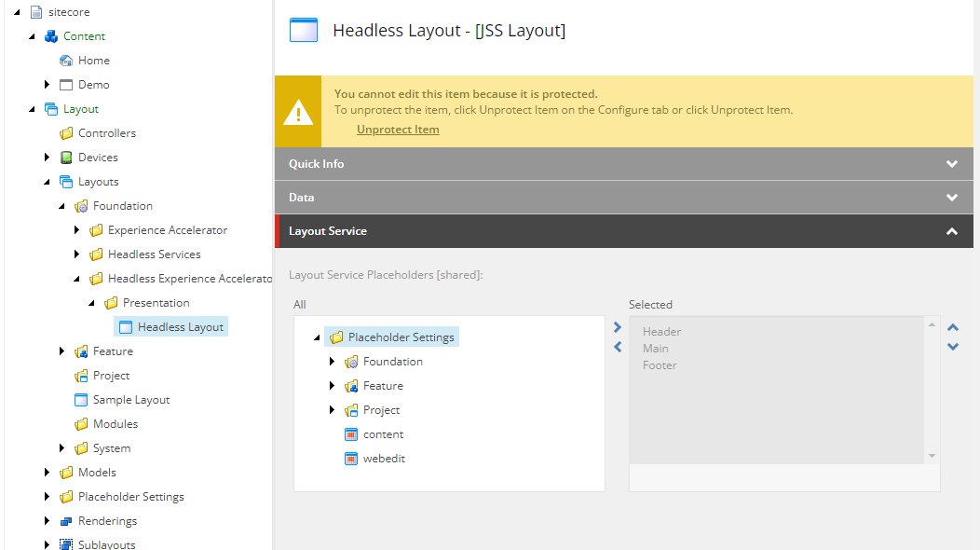Screen dimensions: 980x550
Task: Move selected item up with up arrow
Action: pyautogui.click(x=952, y=327)
